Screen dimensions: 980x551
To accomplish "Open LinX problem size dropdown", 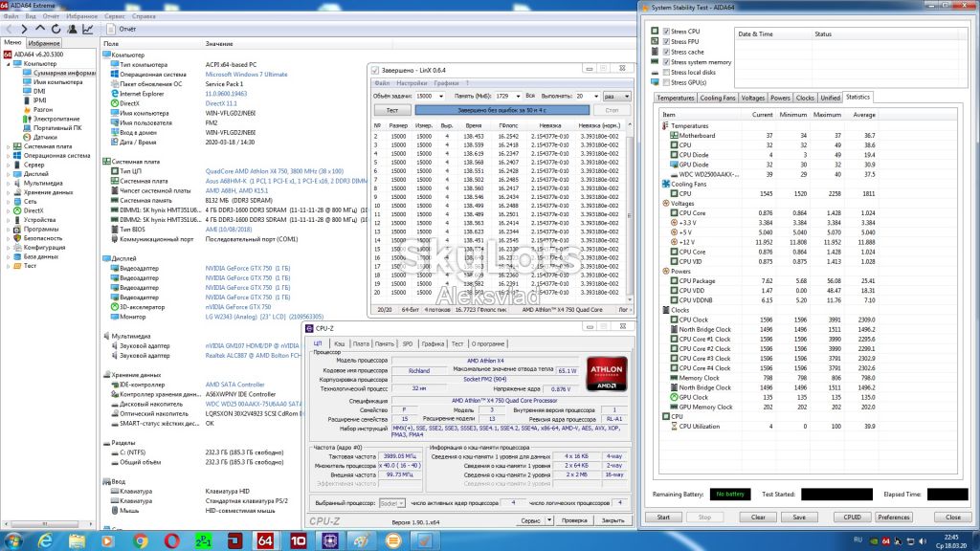I will [440, 97].
